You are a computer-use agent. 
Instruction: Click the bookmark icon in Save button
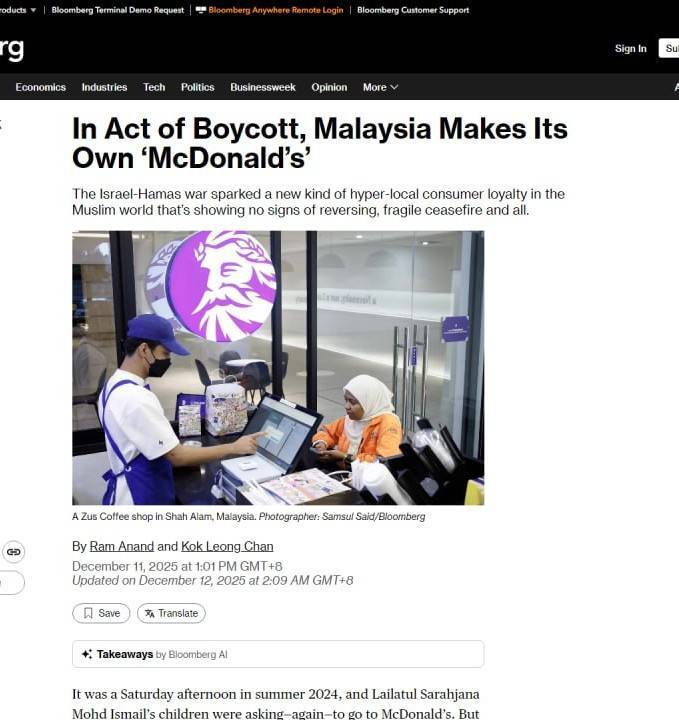[88, 613]
